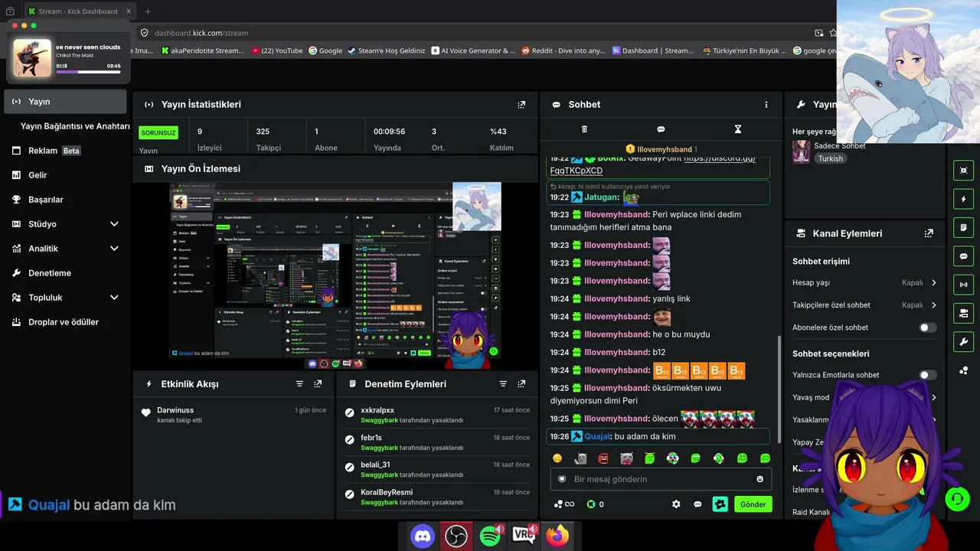
Task: Select Yayın in the sidebar
Action: pos(65,102)
